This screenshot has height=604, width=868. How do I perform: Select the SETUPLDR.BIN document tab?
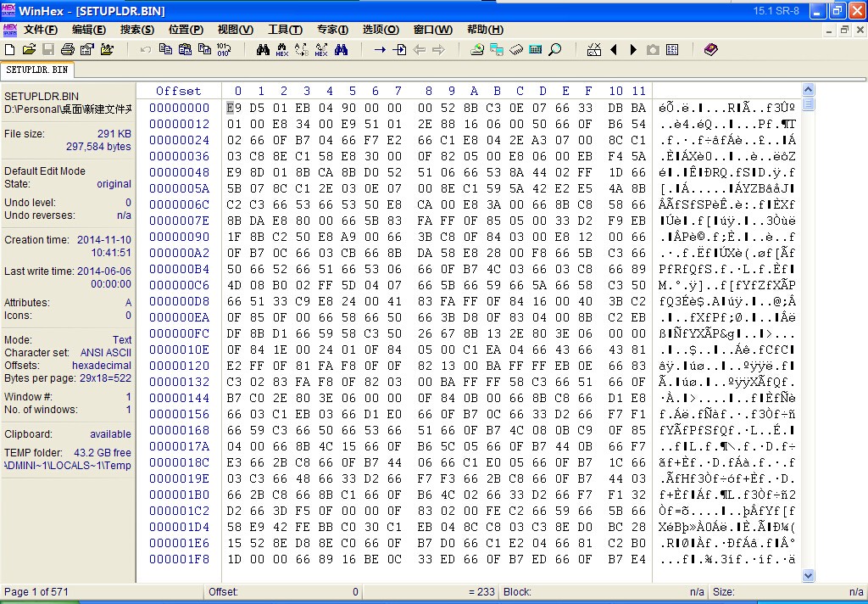pos(37,70)
